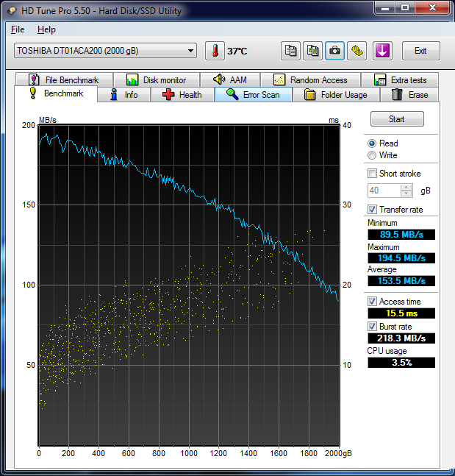Click the Exit button
Viewport: 455px width, 476px height.
click(x=420, y=51)
